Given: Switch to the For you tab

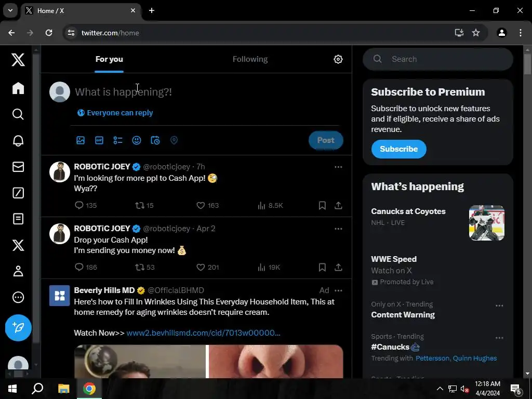Looking at the screenshot, I should pyautogui.click(x=109, y=59).
